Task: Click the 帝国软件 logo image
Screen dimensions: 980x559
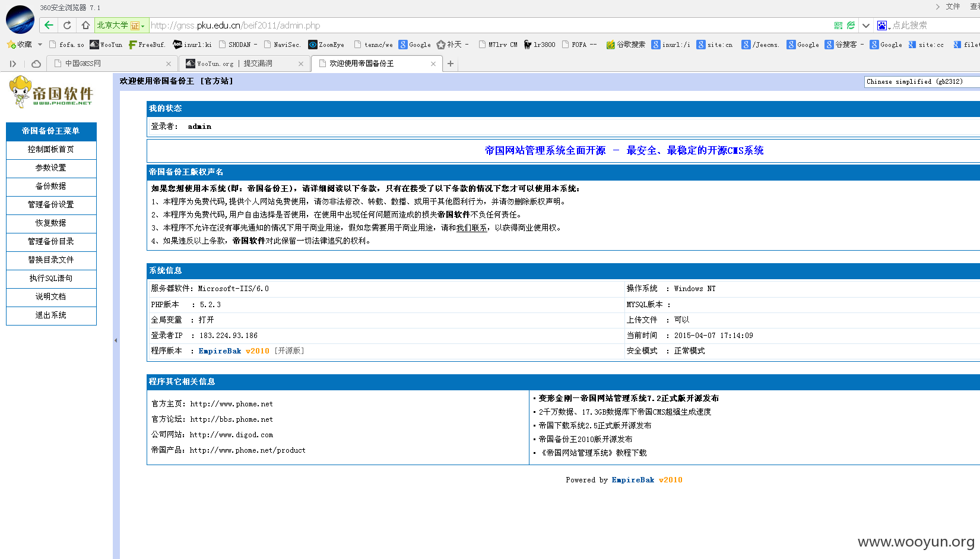Action: (x=51, y=92)
